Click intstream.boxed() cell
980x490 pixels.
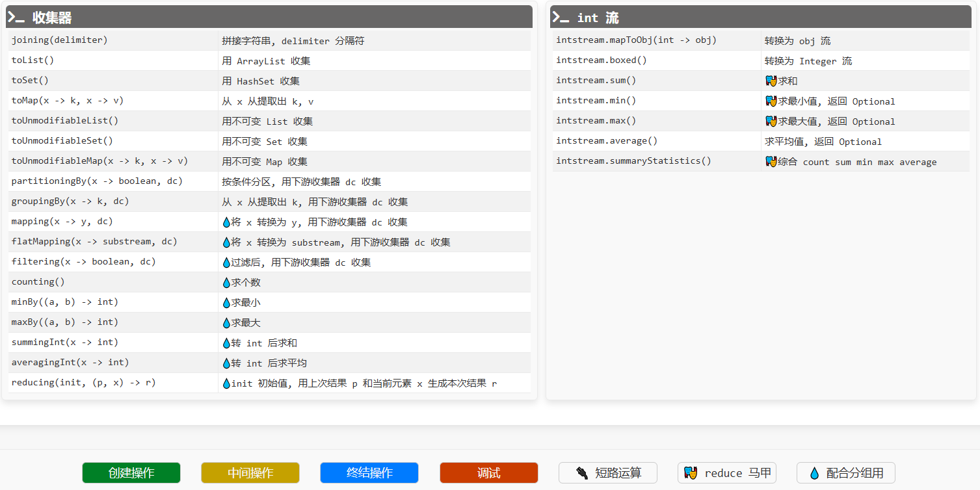[657, 60]
